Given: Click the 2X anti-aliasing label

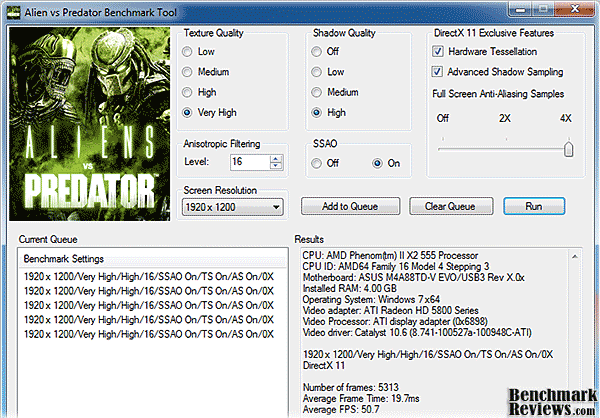Looking at the screenshot, I should [x=505, y=118].
